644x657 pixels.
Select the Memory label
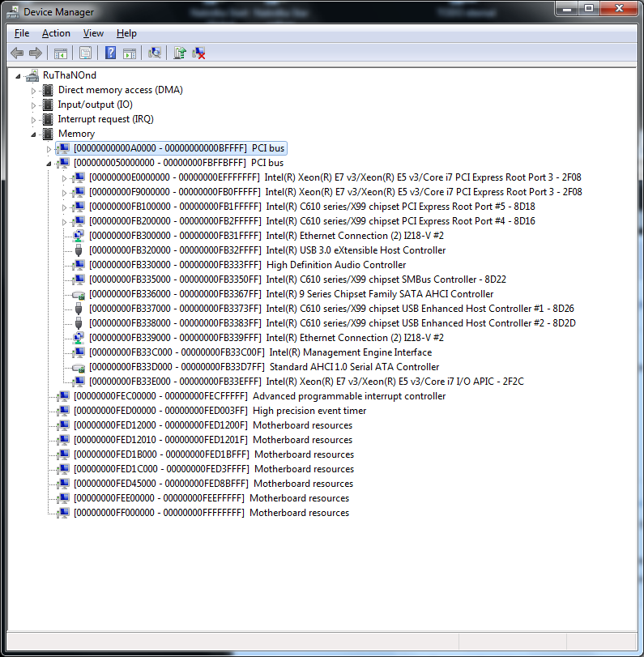coord(76,134)
